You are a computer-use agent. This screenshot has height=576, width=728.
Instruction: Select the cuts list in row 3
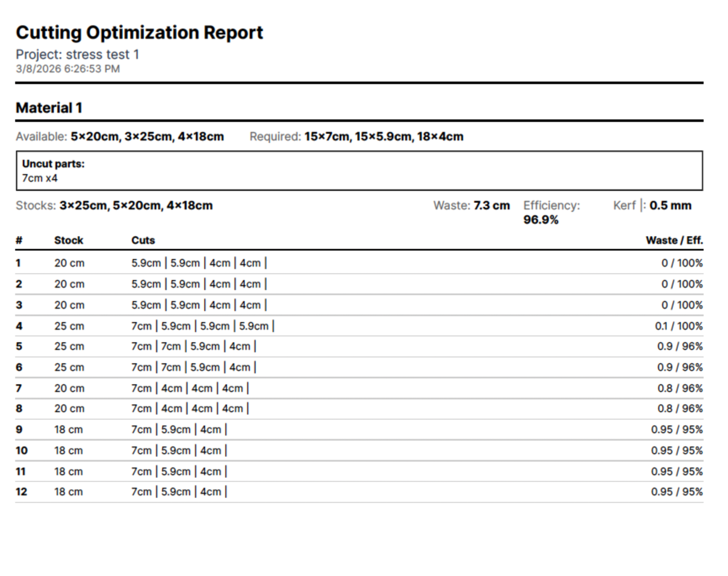point(199,305)
